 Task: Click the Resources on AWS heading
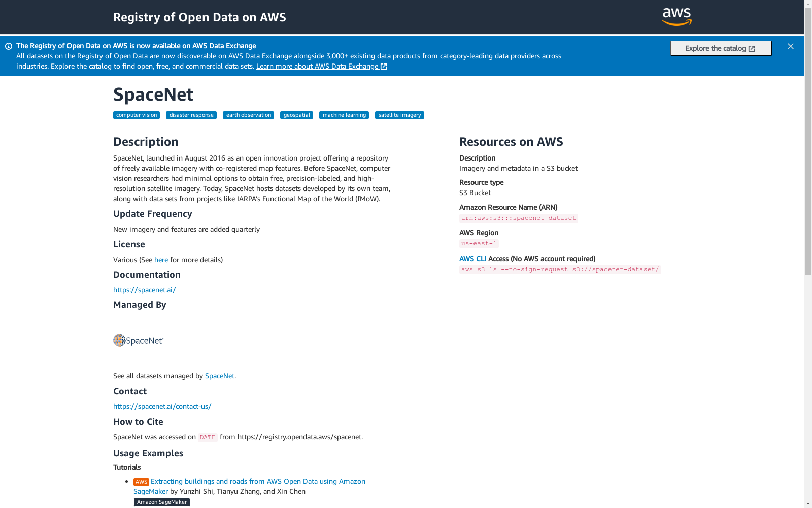(x=511, y=142)
